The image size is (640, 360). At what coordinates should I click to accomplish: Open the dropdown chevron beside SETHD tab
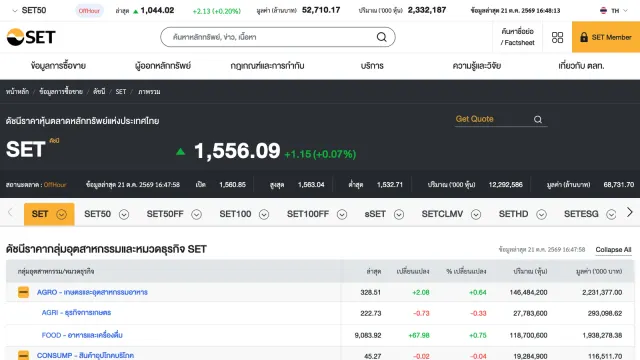[x=541, y=214]
